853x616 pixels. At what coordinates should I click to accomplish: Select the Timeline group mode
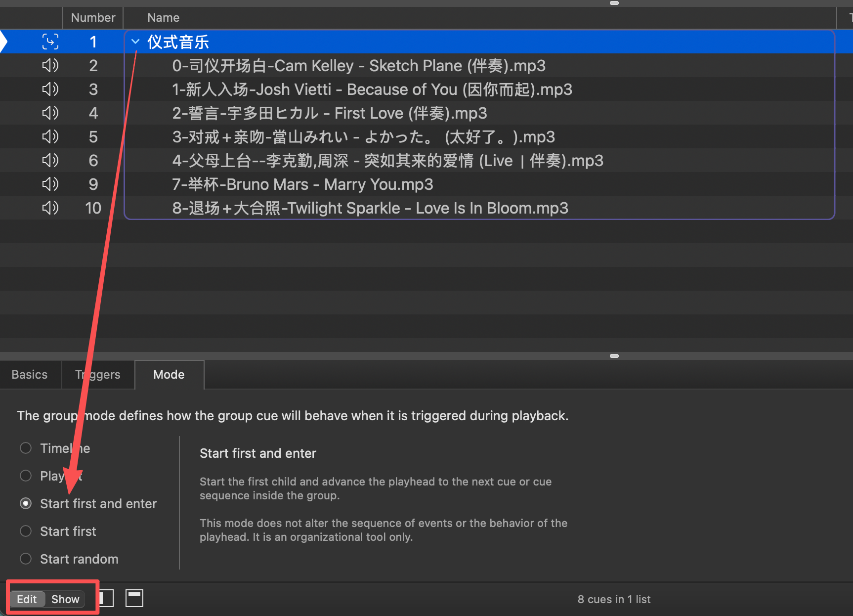pyautogui.click(x=26, y=448)
